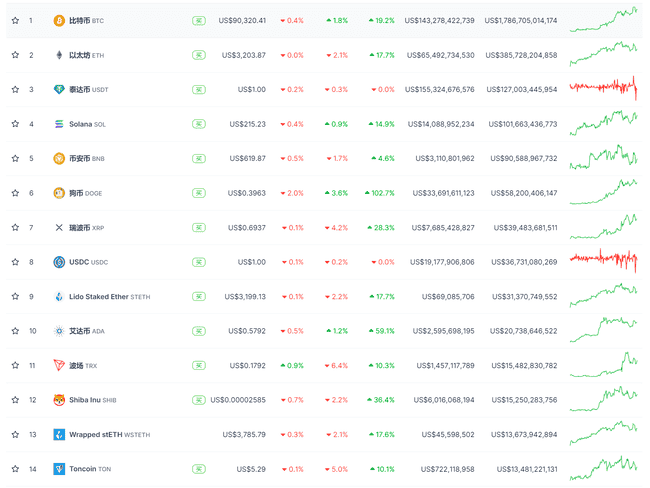Click the buy badge in Shiba Inu row
The height and width of the screenshot is (488, 650).
pos(199,400)
